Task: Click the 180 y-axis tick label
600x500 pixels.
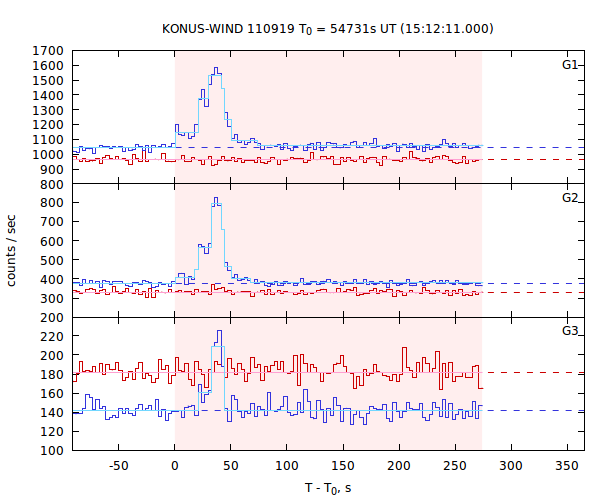Action: click(52, 374)
